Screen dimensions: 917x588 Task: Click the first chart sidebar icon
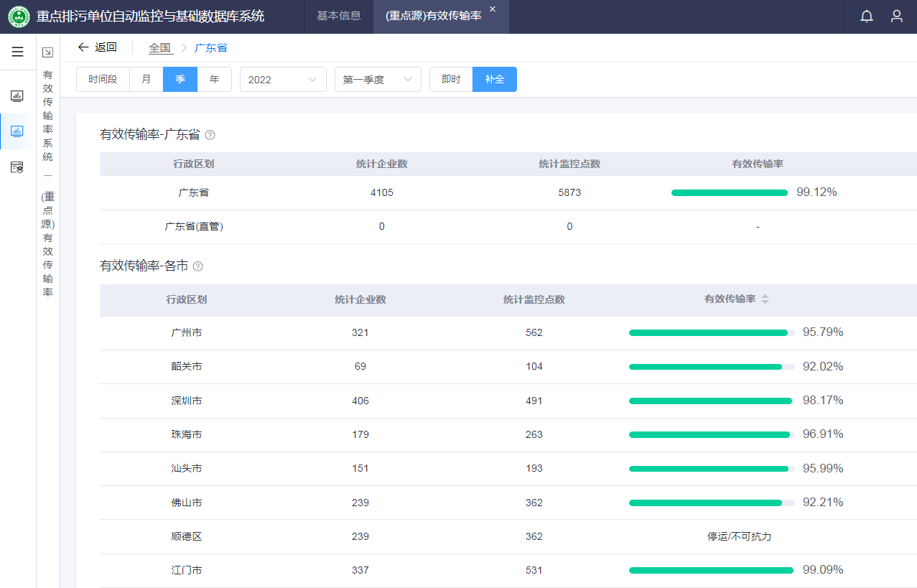[17, 95]
